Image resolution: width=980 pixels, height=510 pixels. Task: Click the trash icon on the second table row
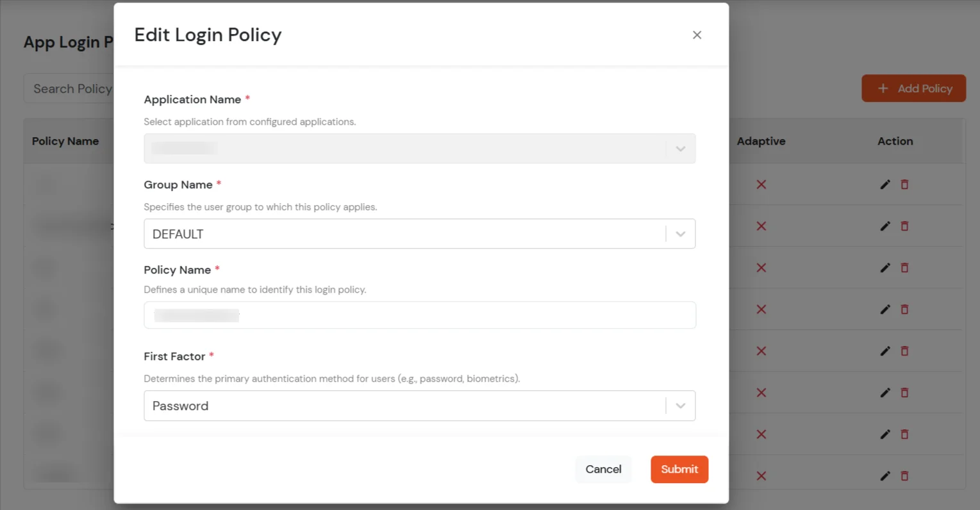pos(904,226)
